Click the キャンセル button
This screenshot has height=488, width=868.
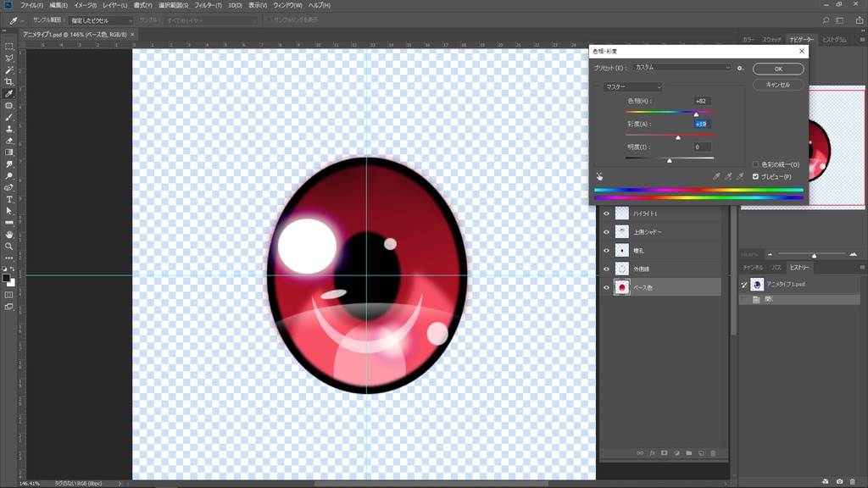(x=777, y=85)
